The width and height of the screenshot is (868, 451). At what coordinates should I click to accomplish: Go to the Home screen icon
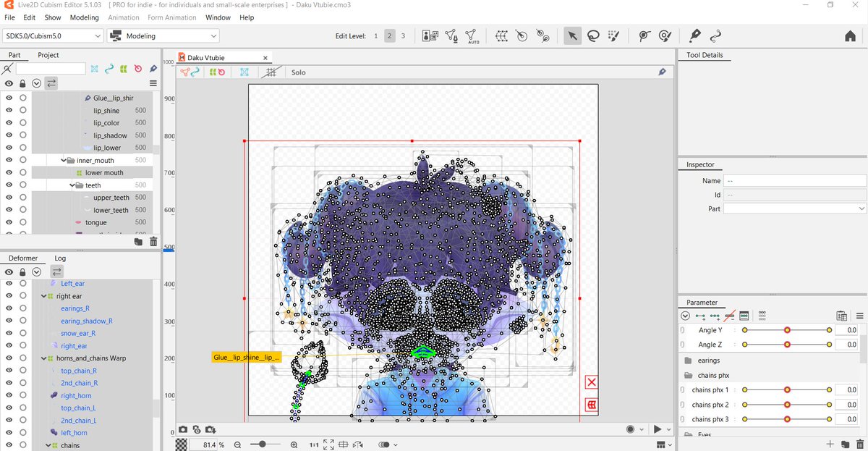(851, 36)
